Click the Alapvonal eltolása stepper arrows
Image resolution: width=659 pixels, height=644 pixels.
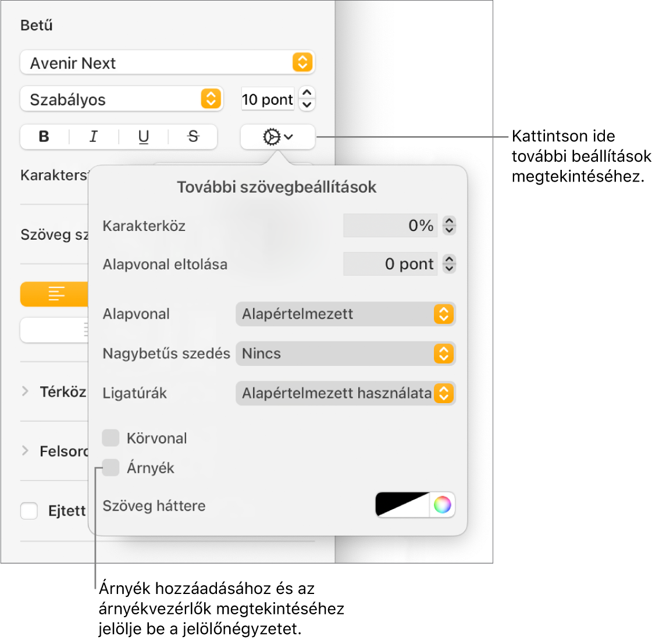pos(449,264)
